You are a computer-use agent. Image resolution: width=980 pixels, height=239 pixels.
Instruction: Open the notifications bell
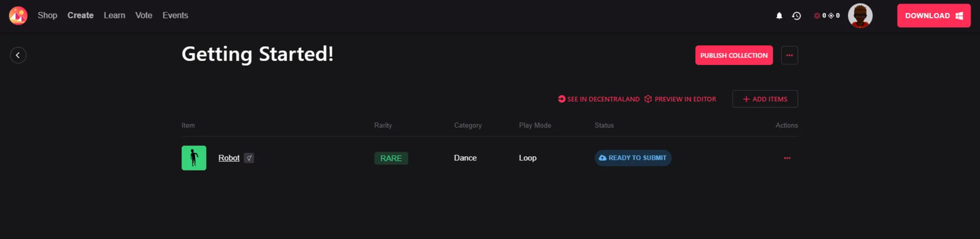(779, 16)
